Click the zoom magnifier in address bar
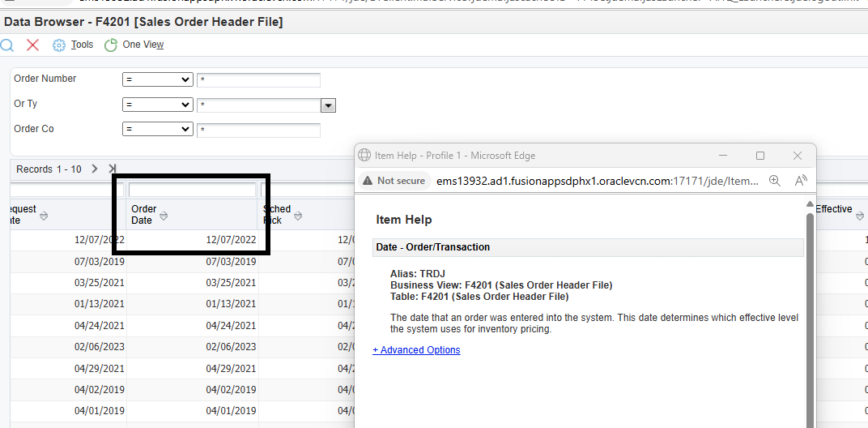 [774, 181]
